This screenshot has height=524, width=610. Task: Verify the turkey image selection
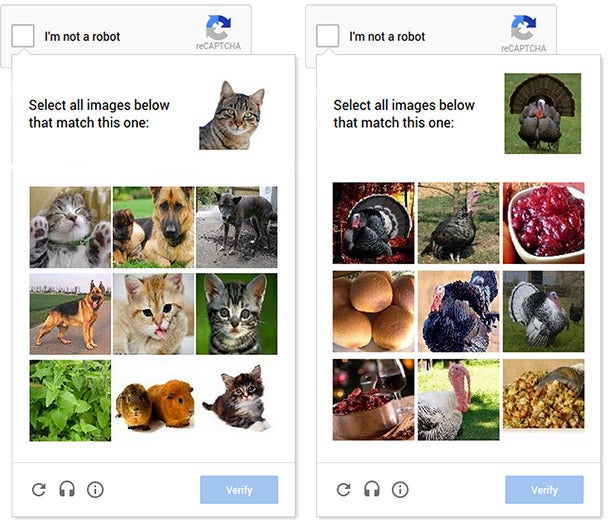(544, 490)
